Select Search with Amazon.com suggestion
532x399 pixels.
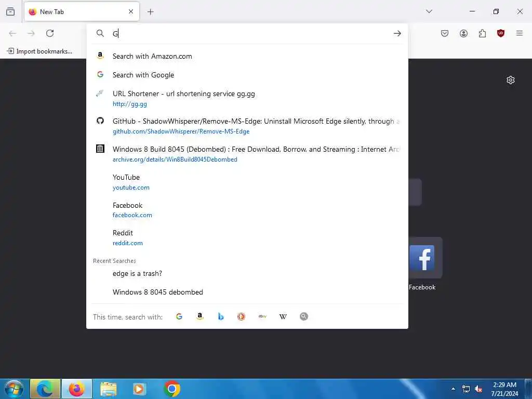click(247, 56)
